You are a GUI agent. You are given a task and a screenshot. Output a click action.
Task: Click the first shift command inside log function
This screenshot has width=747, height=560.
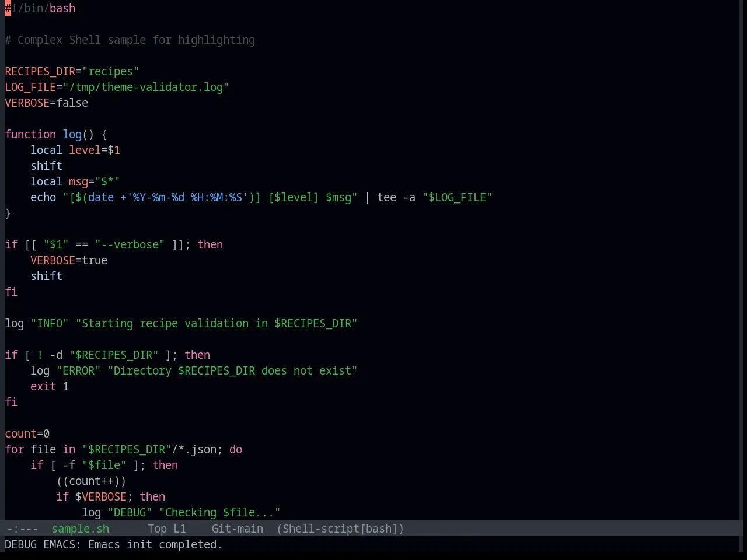pos(46,166)
